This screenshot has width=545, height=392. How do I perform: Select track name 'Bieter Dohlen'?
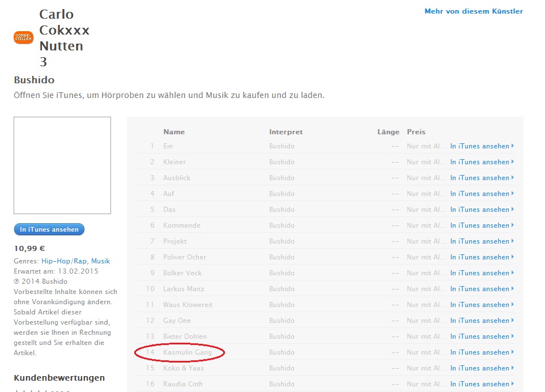185,336
